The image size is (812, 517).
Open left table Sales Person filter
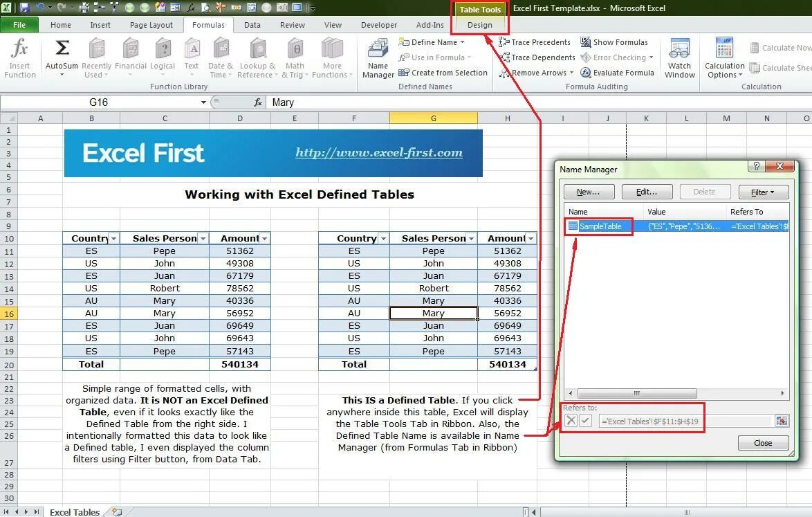[203, 238]
